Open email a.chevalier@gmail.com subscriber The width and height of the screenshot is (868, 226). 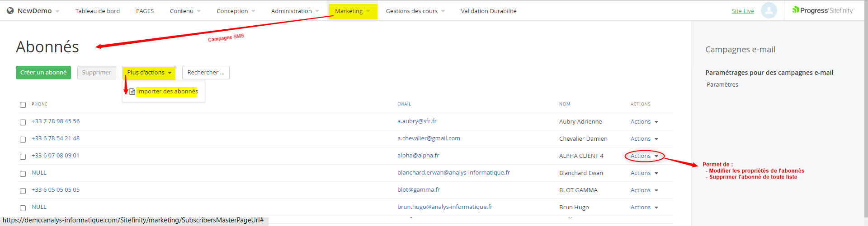pos(428,138)
